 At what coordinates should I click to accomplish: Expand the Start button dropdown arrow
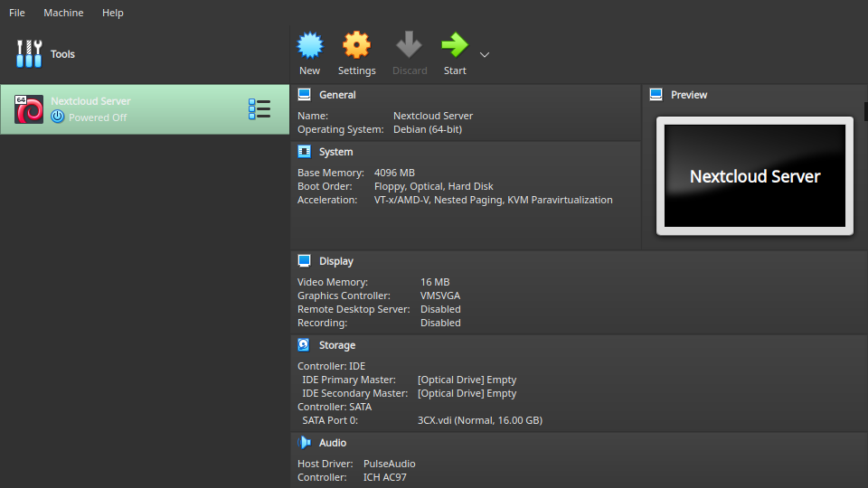tap(485, 55)
